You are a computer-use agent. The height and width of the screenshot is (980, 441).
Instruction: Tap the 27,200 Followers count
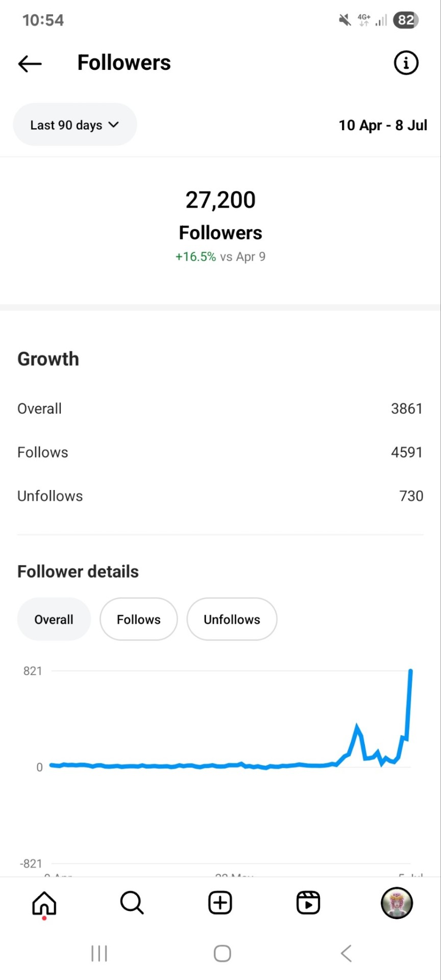coord(220,200)
